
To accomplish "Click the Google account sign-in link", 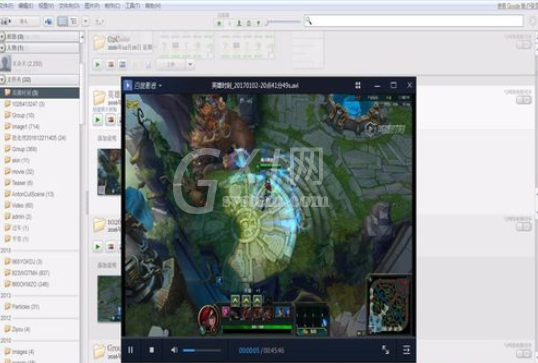I will click(517, 5).
